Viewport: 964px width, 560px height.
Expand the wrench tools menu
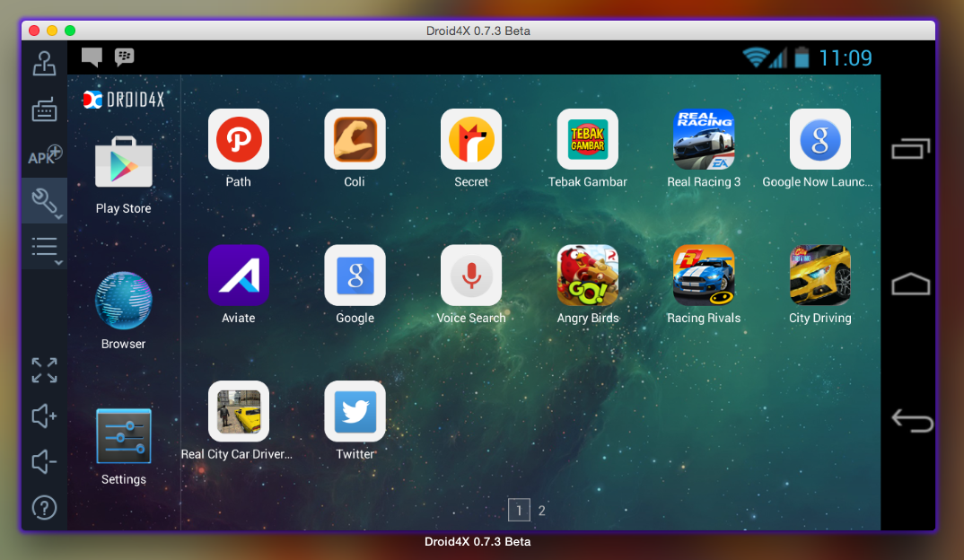click(x=45, y=201)
